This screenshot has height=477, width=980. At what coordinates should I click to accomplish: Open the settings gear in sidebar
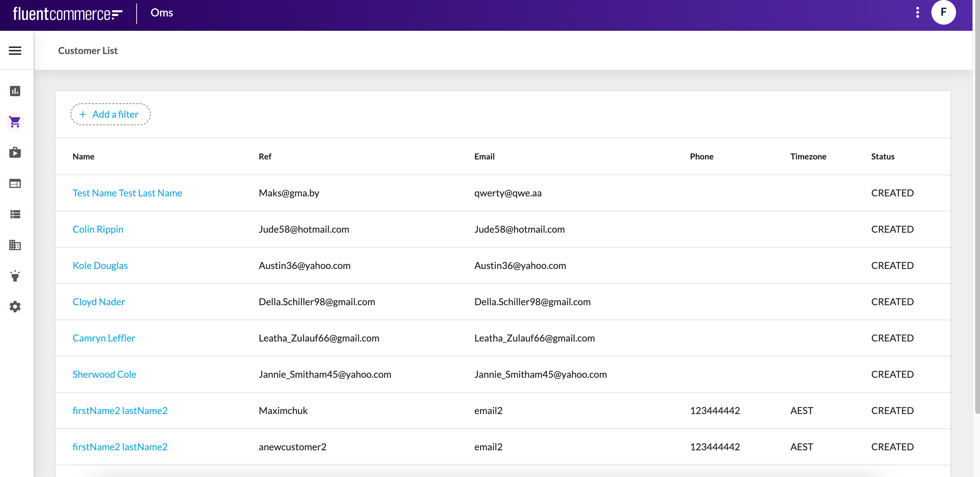[15, 307]
